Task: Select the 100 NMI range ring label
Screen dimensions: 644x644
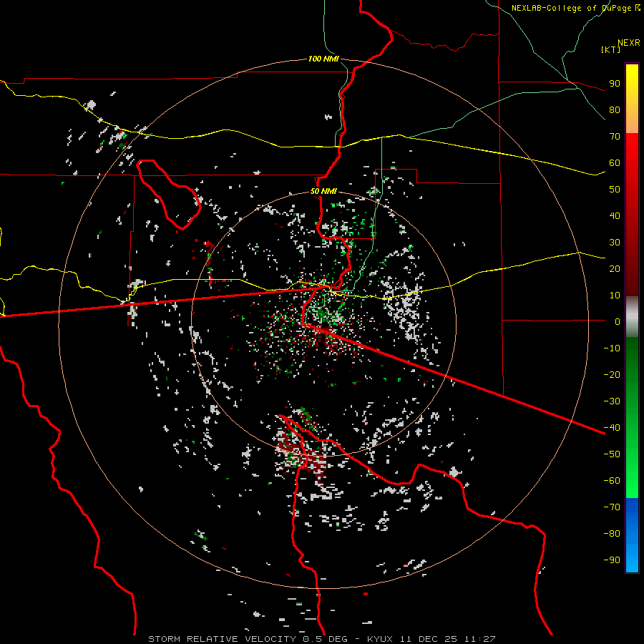Action: (x=323, y=59)
